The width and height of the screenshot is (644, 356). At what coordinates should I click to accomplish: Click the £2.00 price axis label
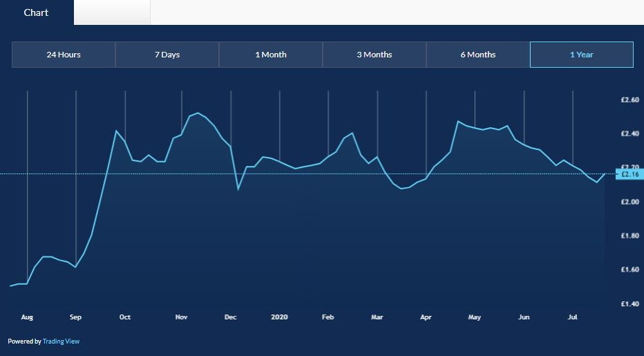630,202
